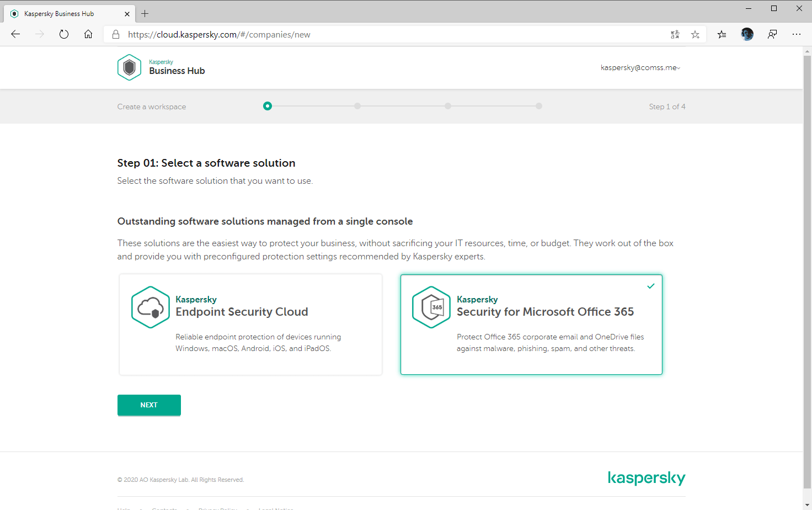Click the browser profile avatar
The height and width of the screenshot is (510, 812).
pyautogui.click(x=746, y=34)
